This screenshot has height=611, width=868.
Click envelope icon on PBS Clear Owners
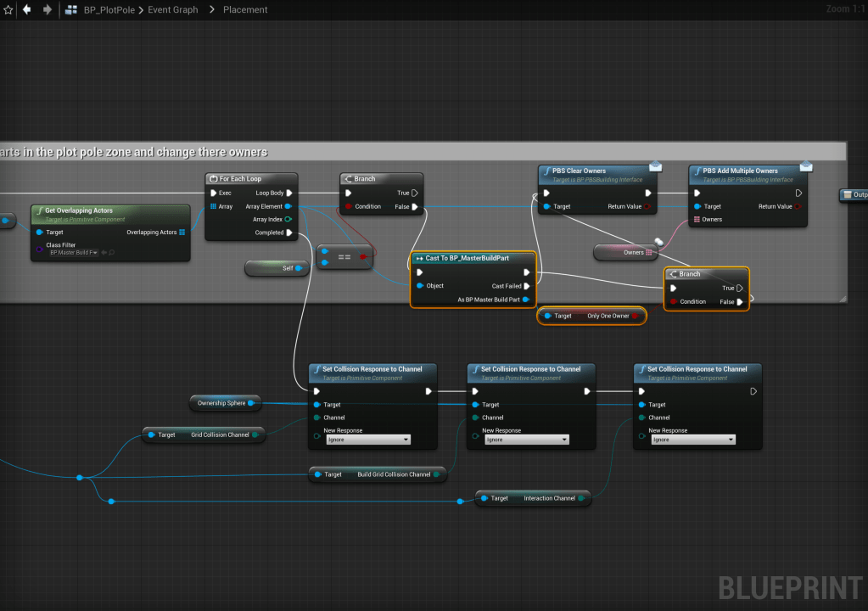point(656,166)
